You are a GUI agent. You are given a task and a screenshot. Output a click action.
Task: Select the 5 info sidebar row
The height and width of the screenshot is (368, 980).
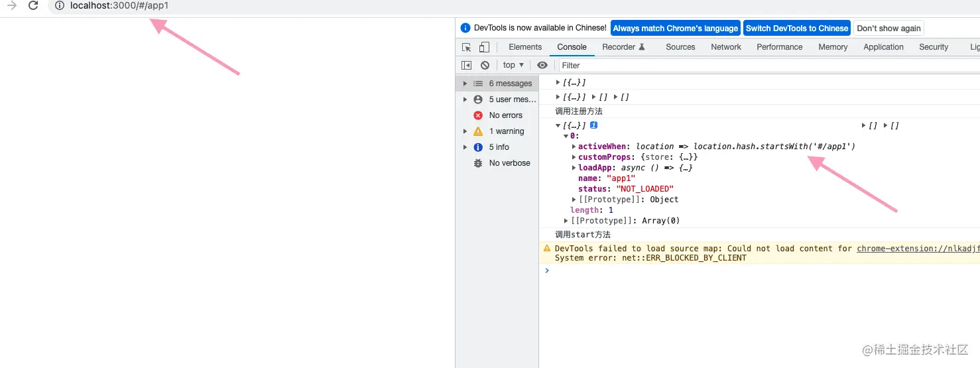(497, 147)
